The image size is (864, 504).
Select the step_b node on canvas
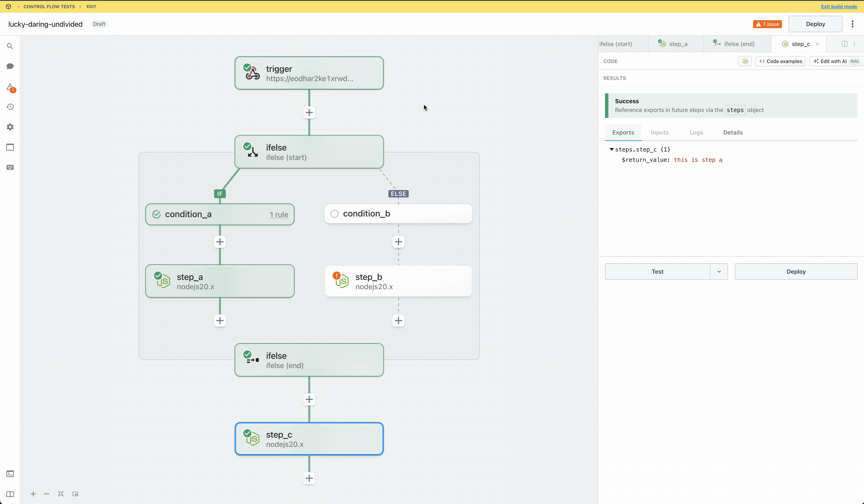(398, 281)
